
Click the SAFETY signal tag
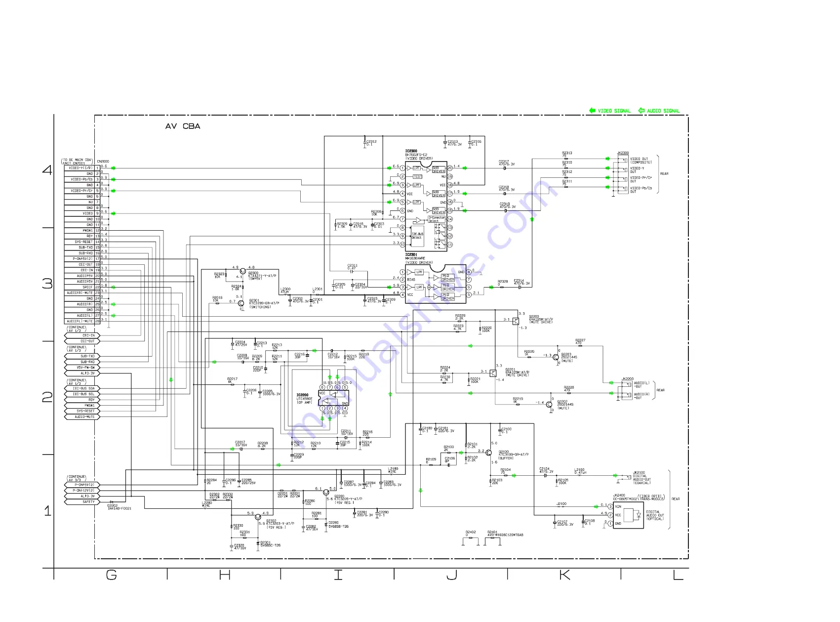point(82,502)
